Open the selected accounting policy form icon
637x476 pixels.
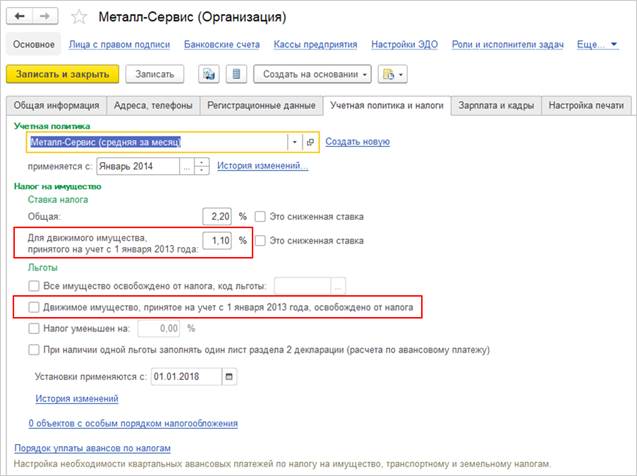click(x=310, y=142)
